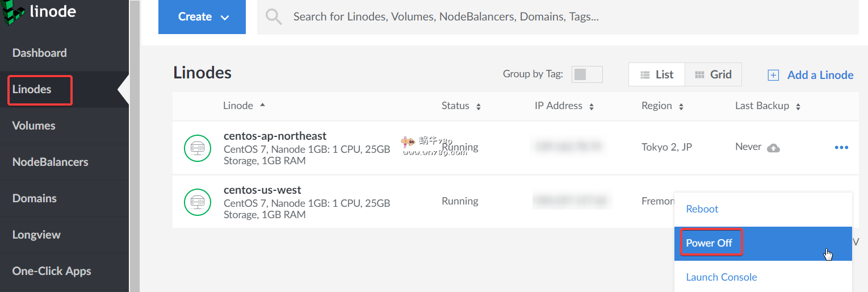
Task: Click the plus icon beside Add a Linode
Action: 773,75
